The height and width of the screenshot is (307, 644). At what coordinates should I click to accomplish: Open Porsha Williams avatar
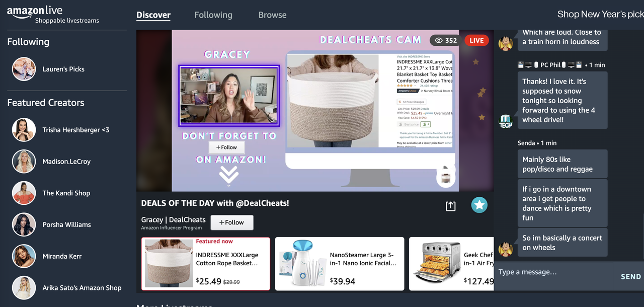[x=24, y=224]
